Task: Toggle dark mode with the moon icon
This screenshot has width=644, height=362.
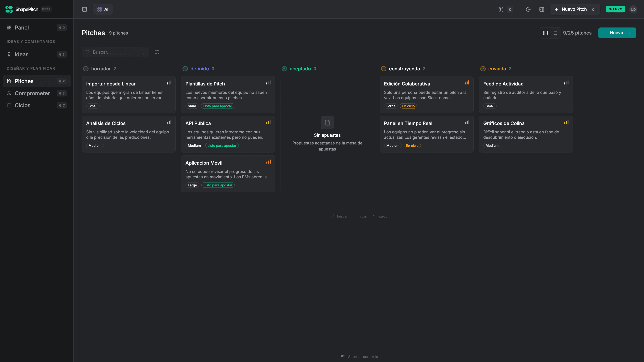Action: [528, 9]
